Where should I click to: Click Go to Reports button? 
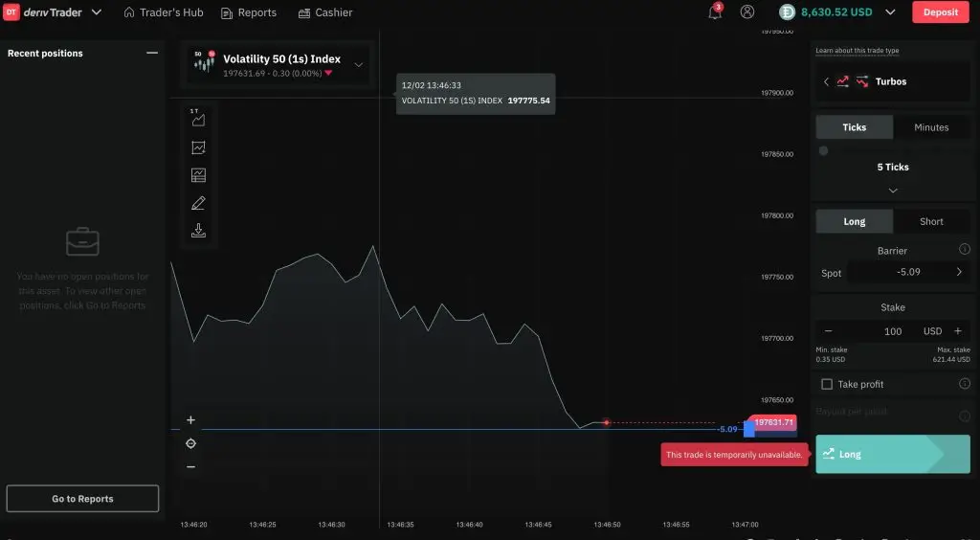click(x=82, y=499)
